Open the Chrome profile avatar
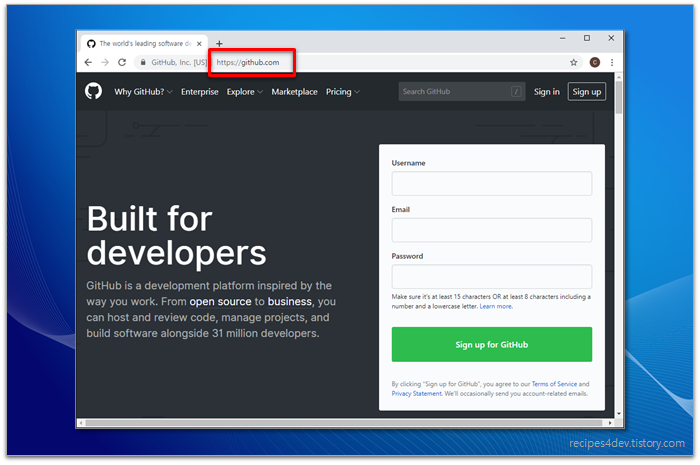Image resolution: width=700 pixels, height=465 pixels. [595, 62]
